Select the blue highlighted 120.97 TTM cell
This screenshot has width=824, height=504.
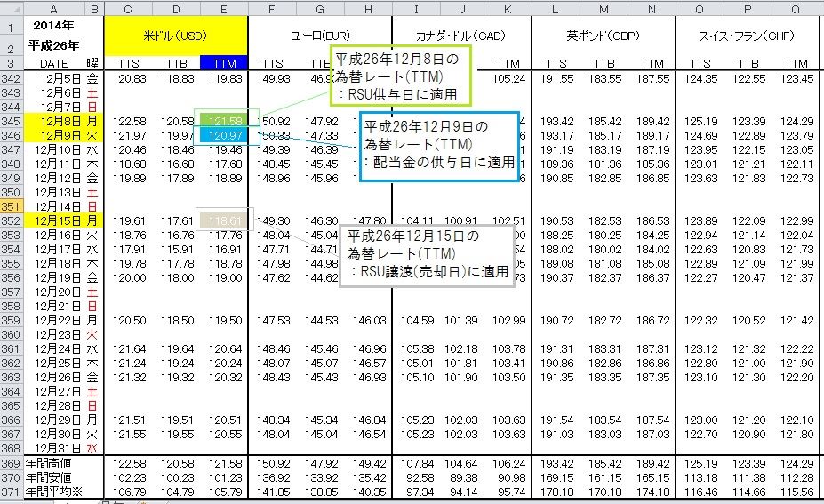[225, 136]
